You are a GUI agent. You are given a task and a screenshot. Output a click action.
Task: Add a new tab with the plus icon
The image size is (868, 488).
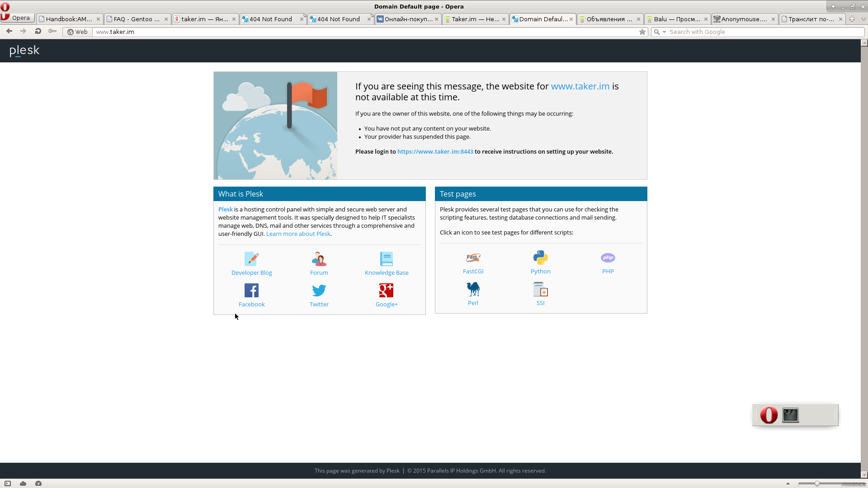pyautogui.click(x=852, y=19)
